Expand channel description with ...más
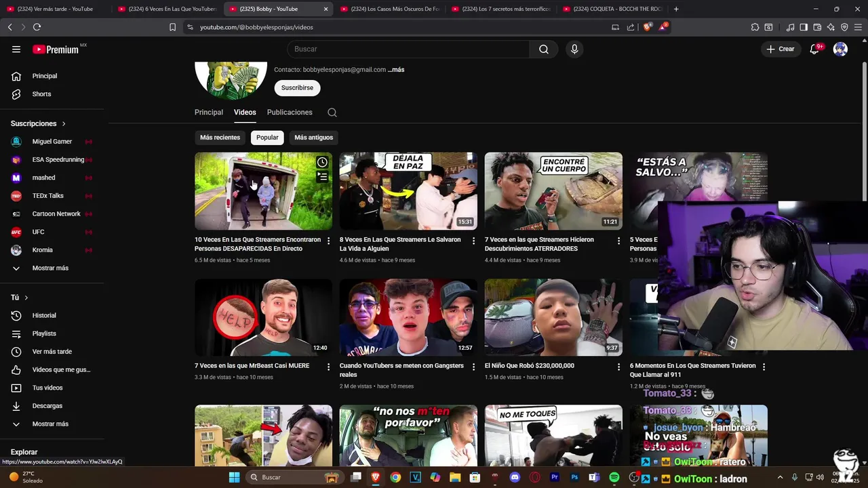This screenshot has width=868, height=488. tap(396, 70)
